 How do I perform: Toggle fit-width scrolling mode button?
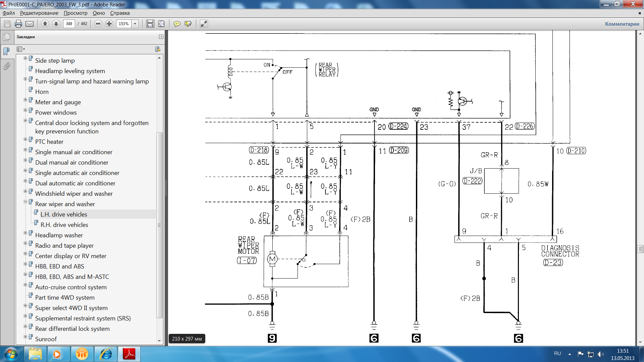click(x=150, y=24)
